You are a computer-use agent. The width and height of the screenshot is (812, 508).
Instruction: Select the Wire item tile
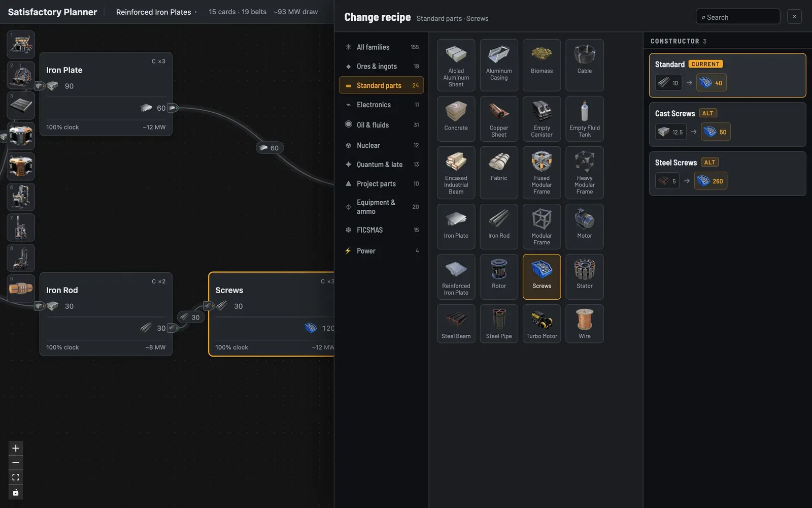585,324
